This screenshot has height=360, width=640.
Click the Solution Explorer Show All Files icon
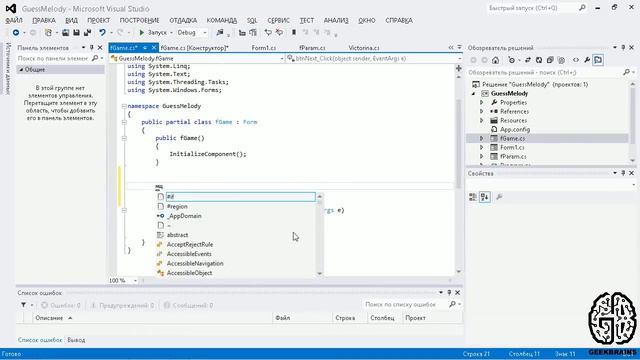tap(561, 60)
